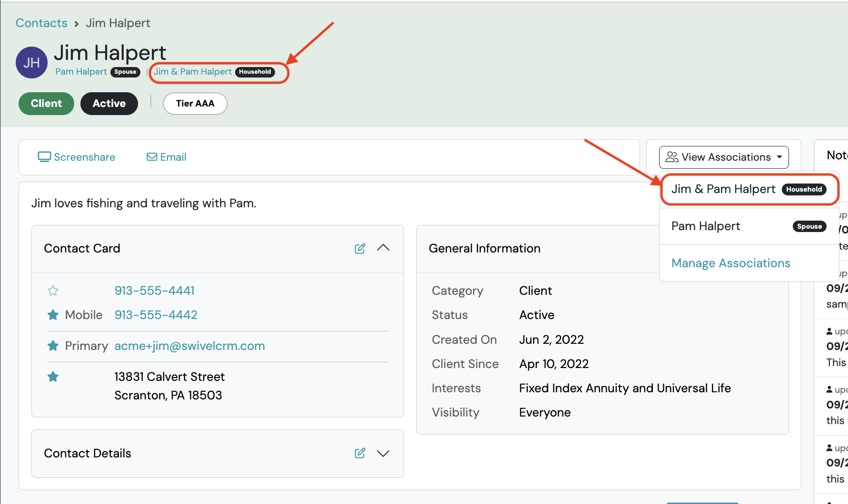Click the Household tag in header

[255, 72]
